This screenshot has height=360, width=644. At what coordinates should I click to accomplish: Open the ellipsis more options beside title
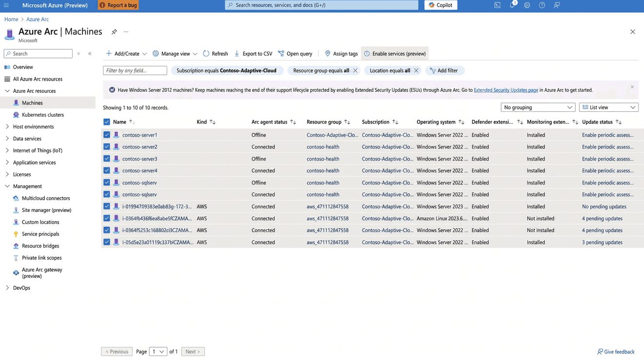126,32
